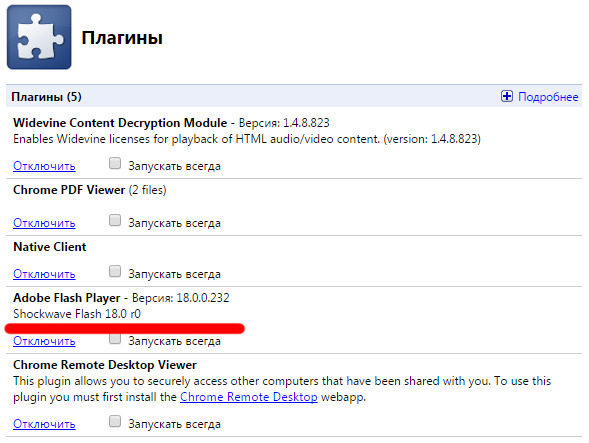This screenshot has height=443, width=589.
Task: Disable Widevine Content Decryption Module via Отключить
Action: [44, 166]
